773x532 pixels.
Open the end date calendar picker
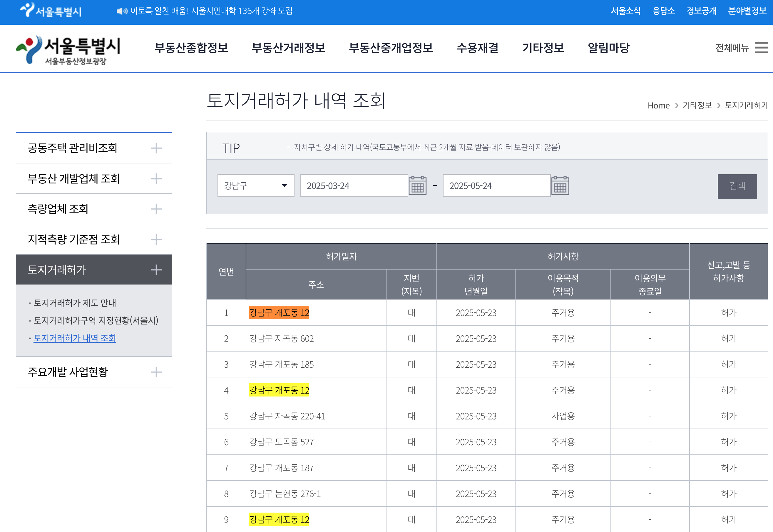tap(560, 186)
